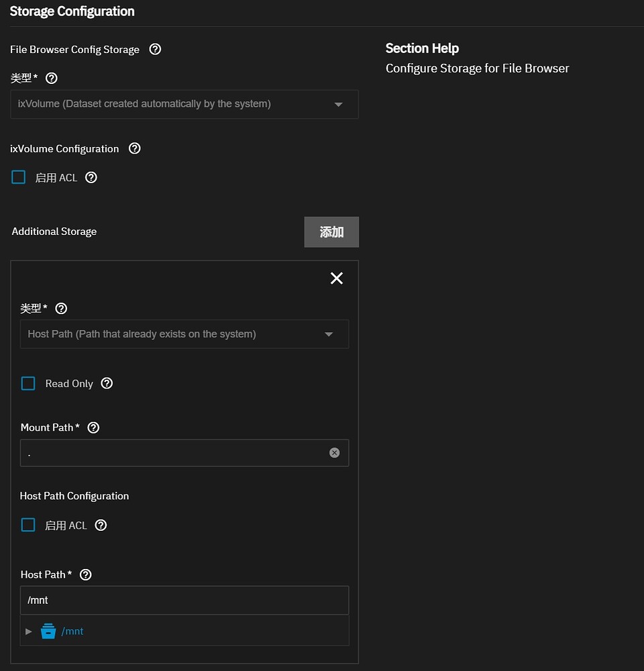
Task: Open help for ixVolume Configuration
Action: pos(134,148)
